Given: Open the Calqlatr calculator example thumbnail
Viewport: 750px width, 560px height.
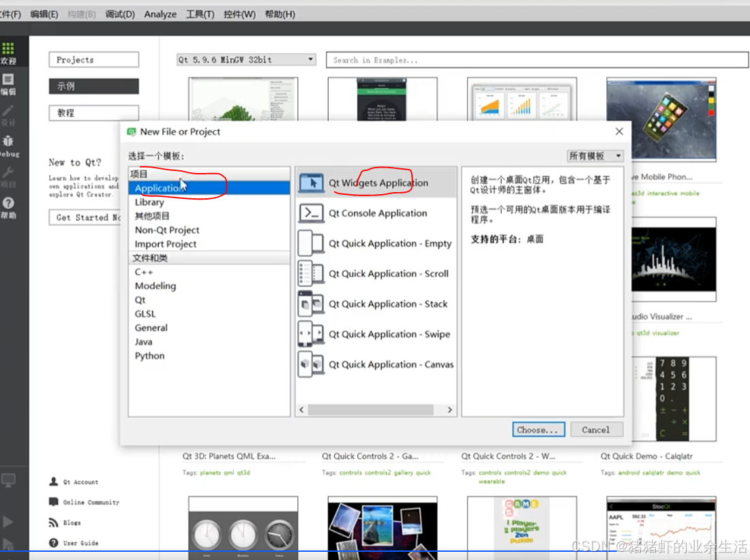Looking at the screenshot, I should coord(674,399).
